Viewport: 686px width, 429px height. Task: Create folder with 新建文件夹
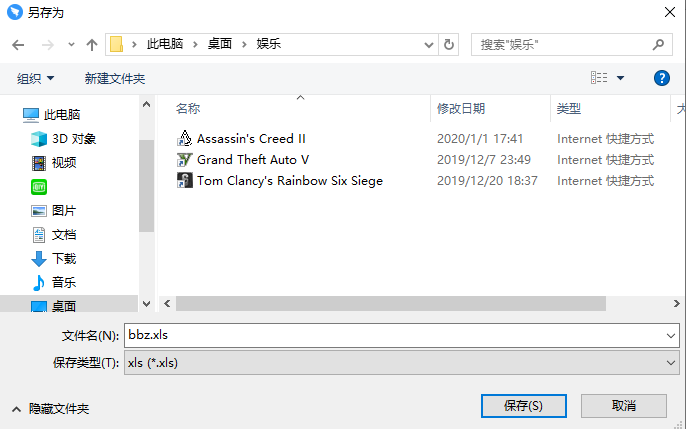(115, 79)
